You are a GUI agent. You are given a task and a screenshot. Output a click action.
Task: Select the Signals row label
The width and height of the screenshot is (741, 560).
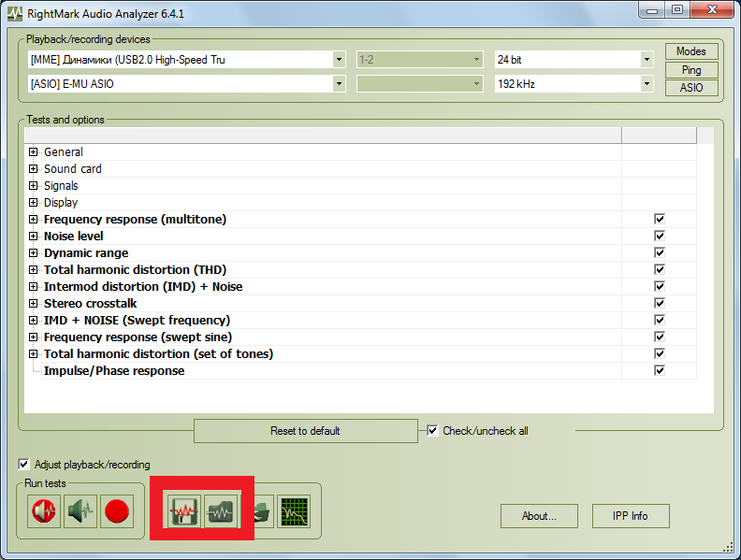pyautogui.click(x=61, y=185)
